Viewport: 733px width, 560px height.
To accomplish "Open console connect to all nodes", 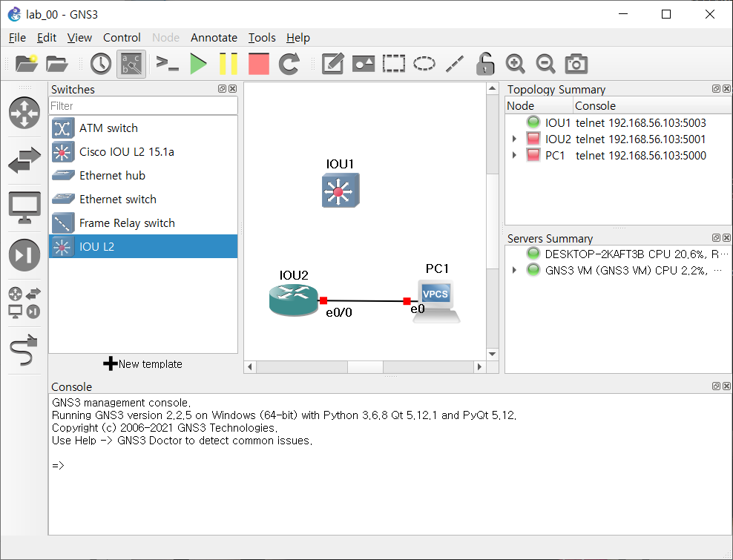I will coord(168,64).
